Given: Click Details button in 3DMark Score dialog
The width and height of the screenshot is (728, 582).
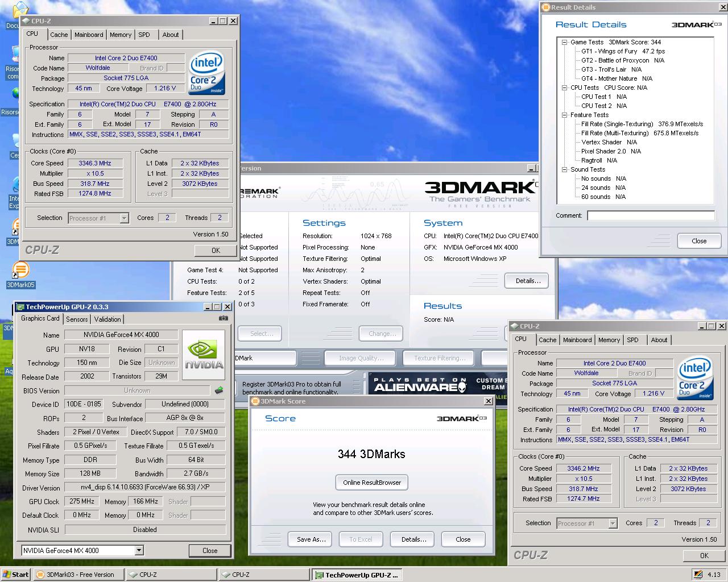Looking at the screenshot, I should [x=413, y=539].
